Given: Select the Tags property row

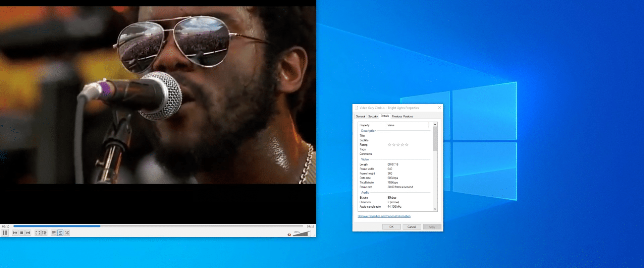Looking at the screenshot, I should click(395, 149).
